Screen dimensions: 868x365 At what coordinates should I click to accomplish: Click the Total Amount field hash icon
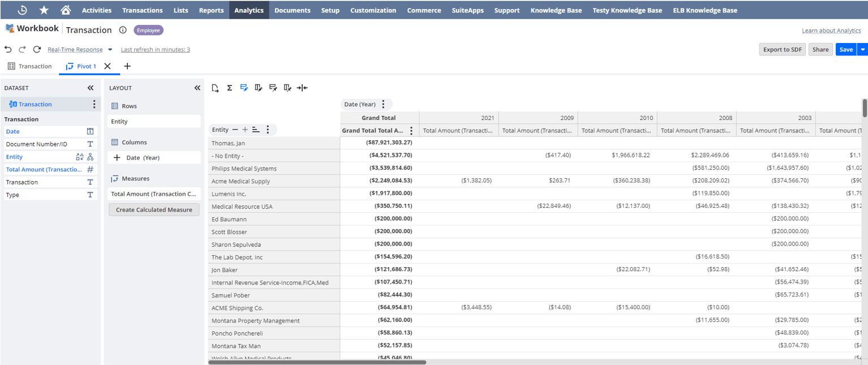coord(90,169)
